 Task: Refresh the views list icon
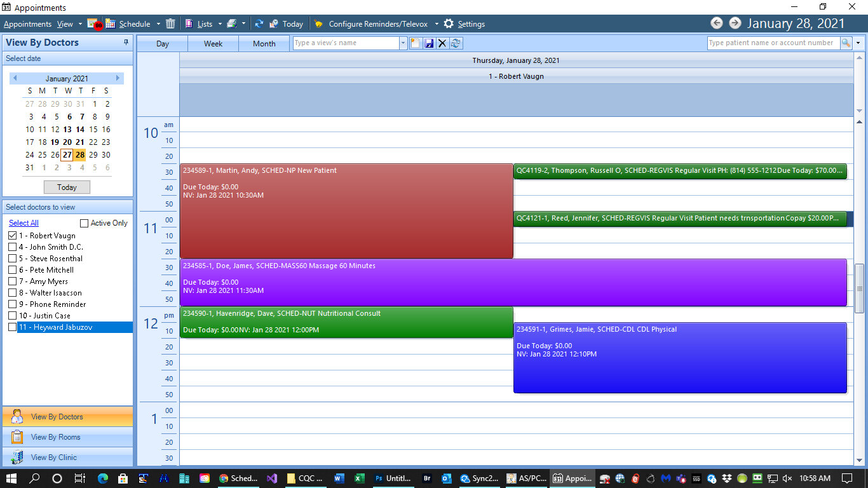456,43
